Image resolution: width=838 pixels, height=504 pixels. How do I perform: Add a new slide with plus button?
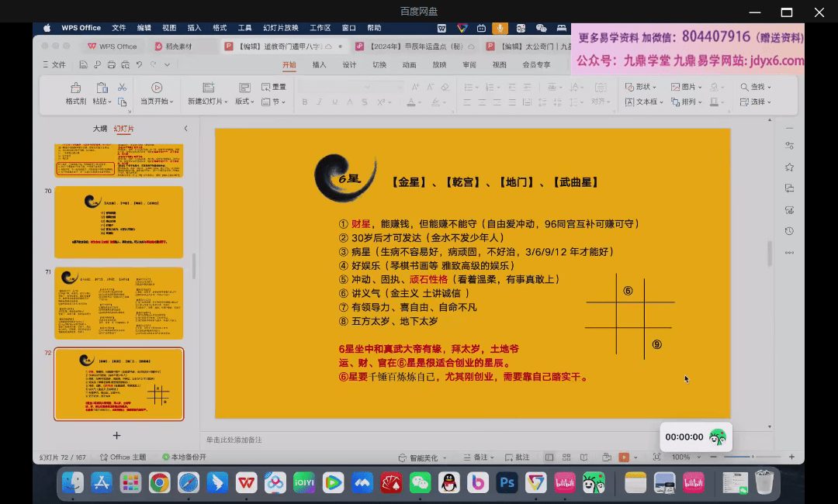117,436
